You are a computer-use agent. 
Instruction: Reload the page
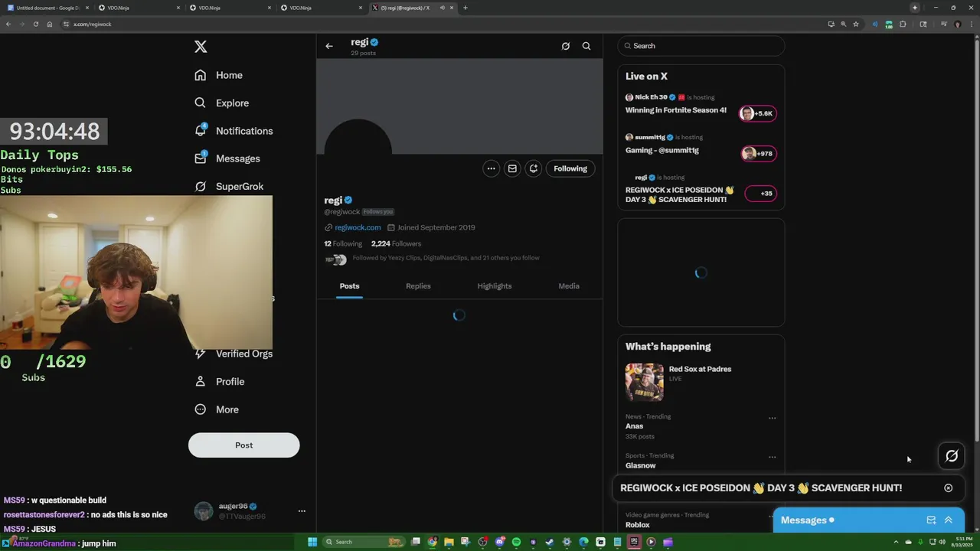[35, 24]
